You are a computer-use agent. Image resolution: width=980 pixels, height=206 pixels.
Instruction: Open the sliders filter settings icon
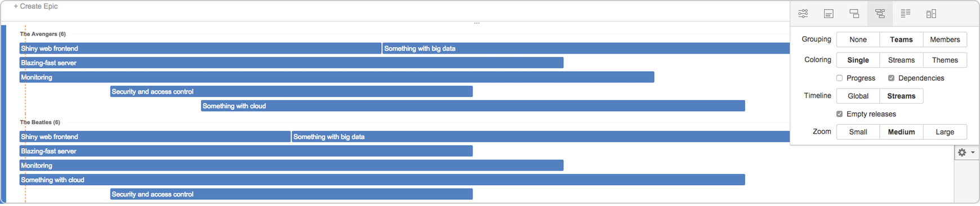[803, 14]
